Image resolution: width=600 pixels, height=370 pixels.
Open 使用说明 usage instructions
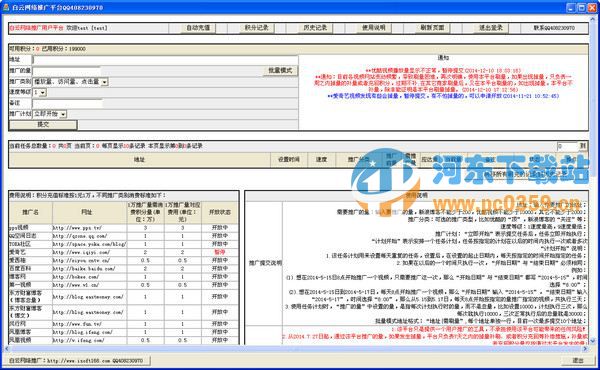coord(373,28)
